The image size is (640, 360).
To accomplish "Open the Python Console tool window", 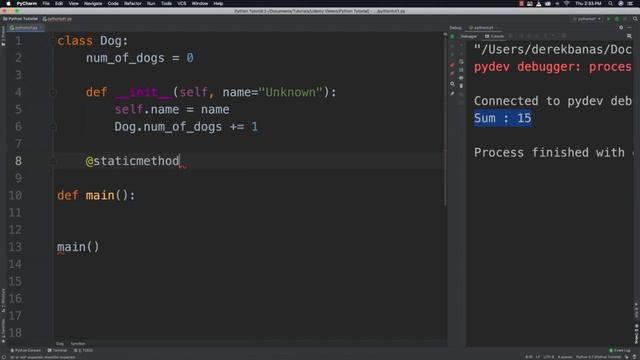I will (25, 350).
